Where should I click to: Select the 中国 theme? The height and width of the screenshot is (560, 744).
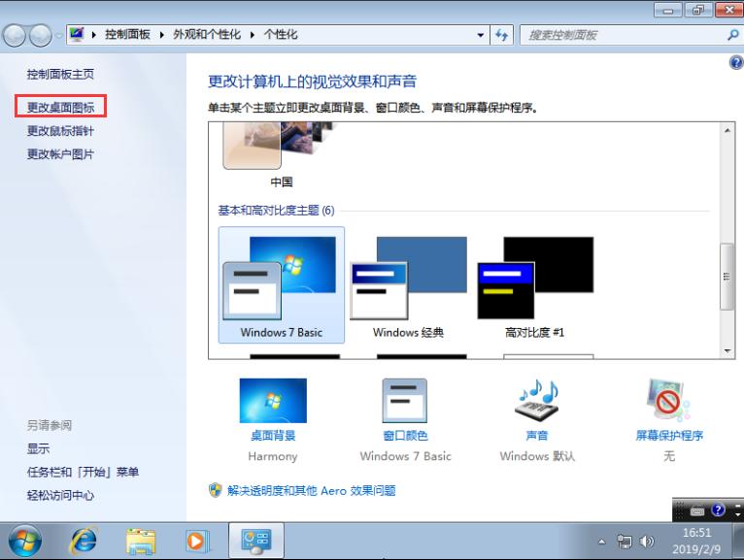tap(282, 154)
